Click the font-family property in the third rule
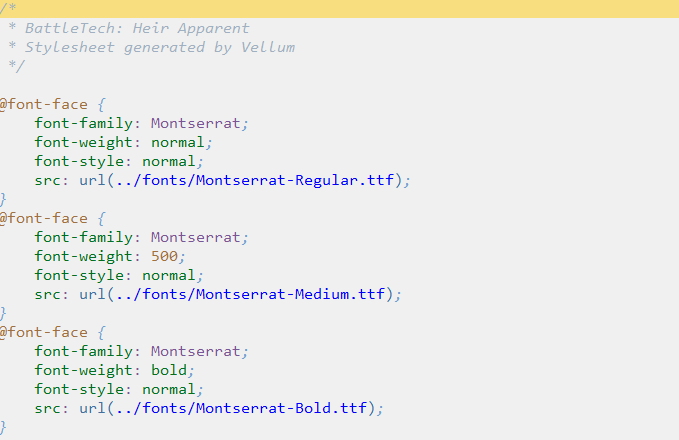The width and height of the screenshot is (679, 440). click(x=87, y=351)
